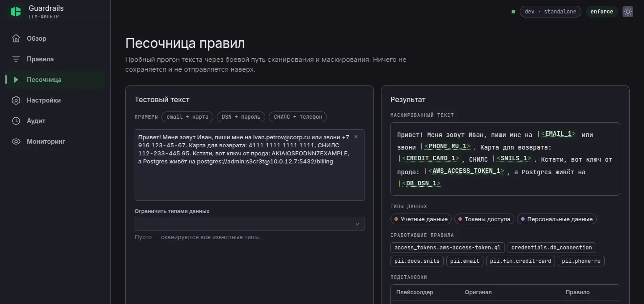644x304 pixels.
Task: Click the eye icon next to Мониторинг
Action: 16,141
